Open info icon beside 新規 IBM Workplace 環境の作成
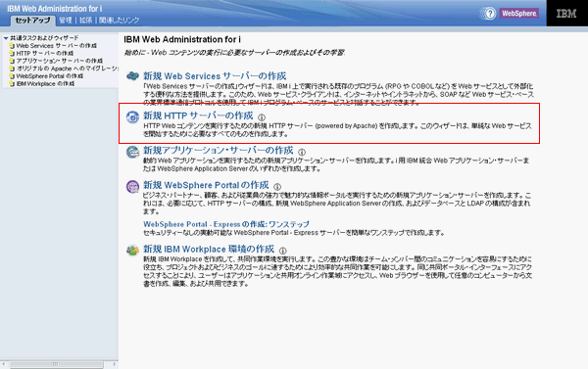The width and height of the screenshot is (588, 369). [283, 251]
